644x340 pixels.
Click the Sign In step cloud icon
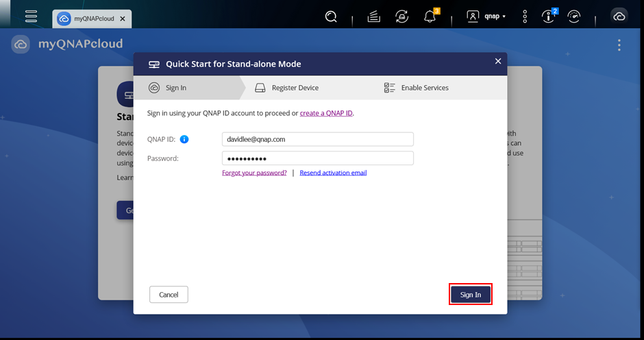pos(154,88)
